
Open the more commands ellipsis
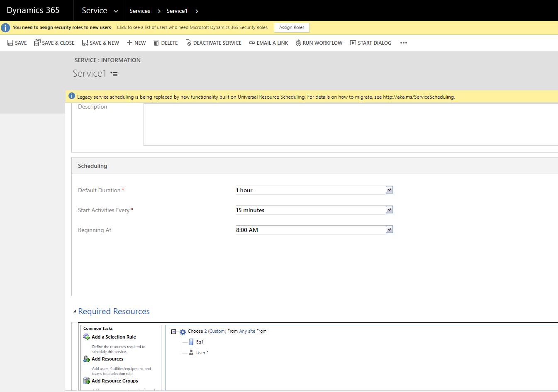click(404, 43)
